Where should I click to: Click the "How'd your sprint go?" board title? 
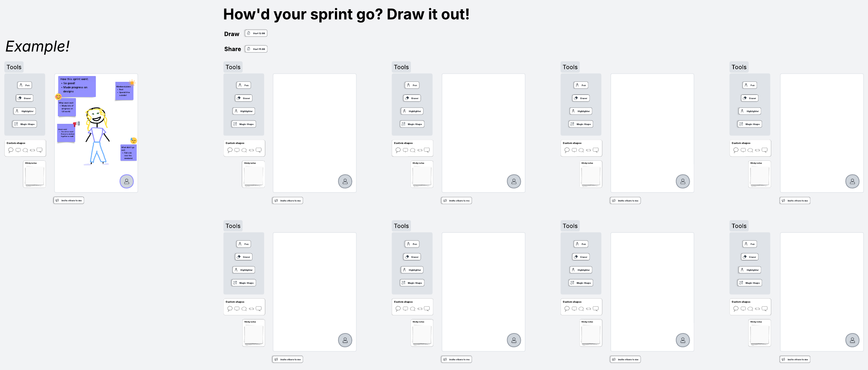[x=346, y=14]
